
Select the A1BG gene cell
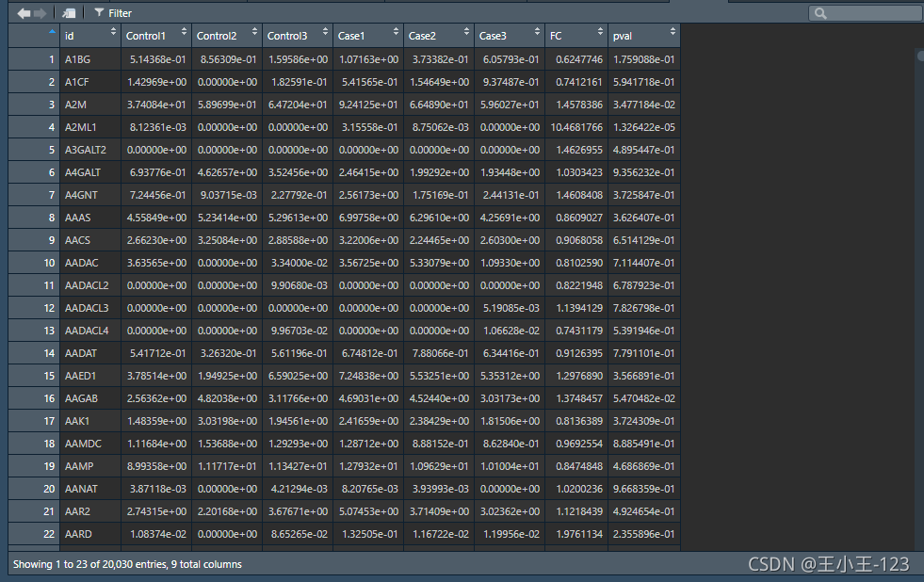coord(90,59)
